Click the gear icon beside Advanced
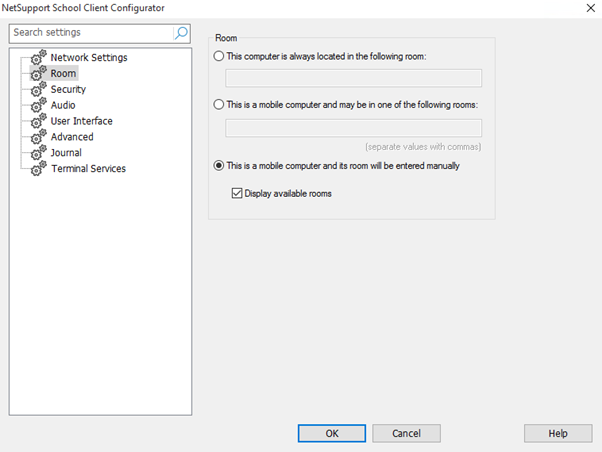This screenshot has height=452, width=602. pos(39,136)
